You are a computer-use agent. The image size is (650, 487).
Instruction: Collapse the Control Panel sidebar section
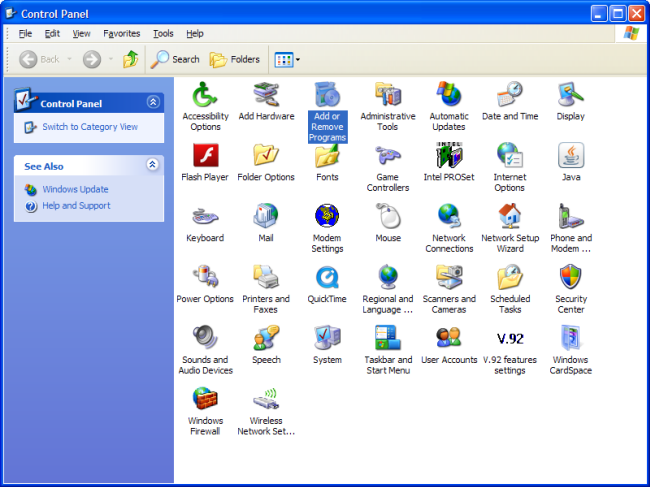[x=153, y=102]
